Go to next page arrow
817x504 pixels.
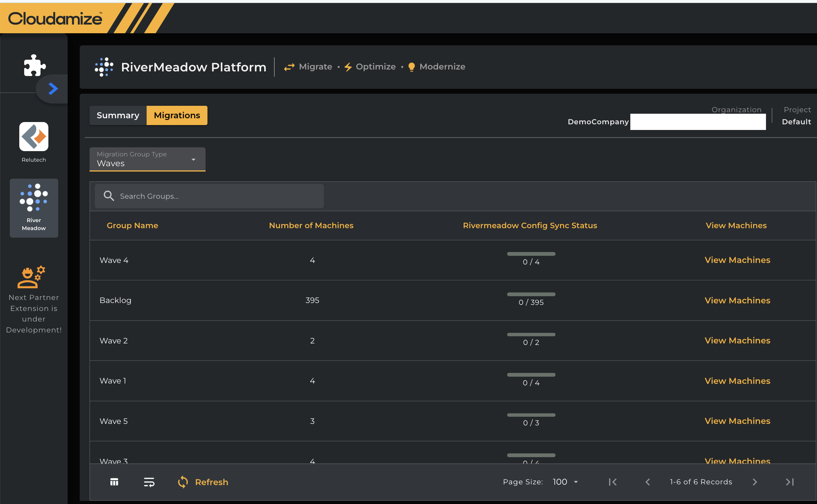point(755,482)
